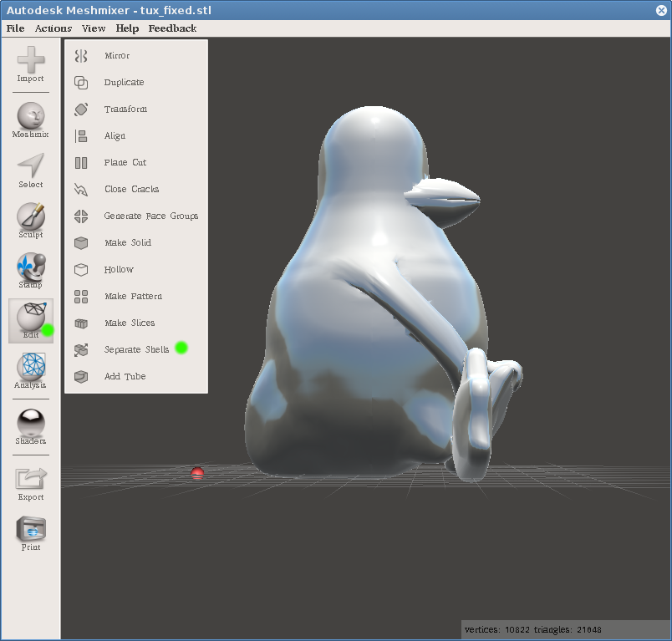
Task: Click the Make Slices icon
Action: (x=81, y=323)
